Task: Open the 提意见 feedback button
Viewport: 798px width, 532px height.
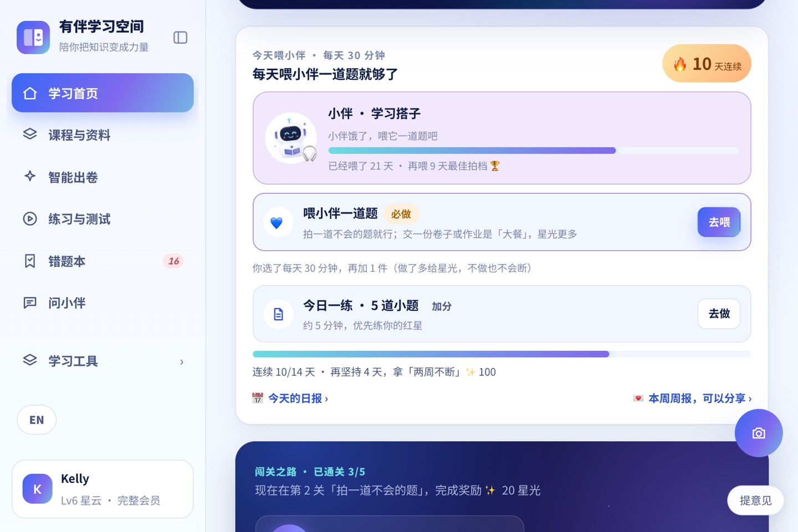Action: point(755,500)
